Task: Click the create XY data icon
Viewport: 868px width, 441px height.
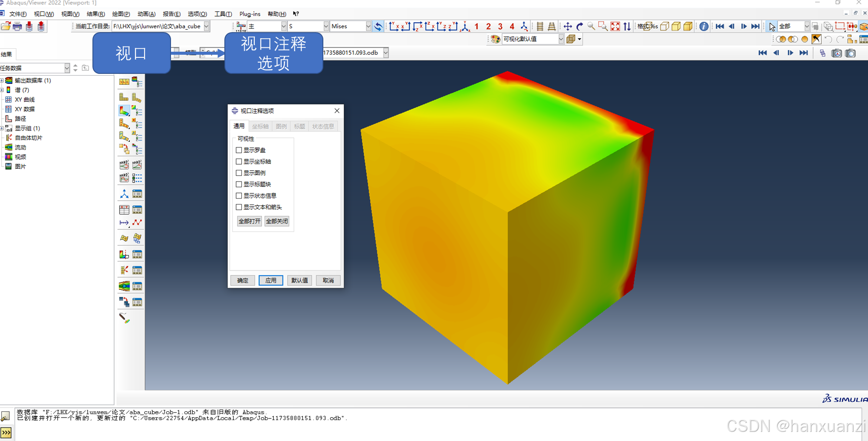Action: tap(124, 210)
